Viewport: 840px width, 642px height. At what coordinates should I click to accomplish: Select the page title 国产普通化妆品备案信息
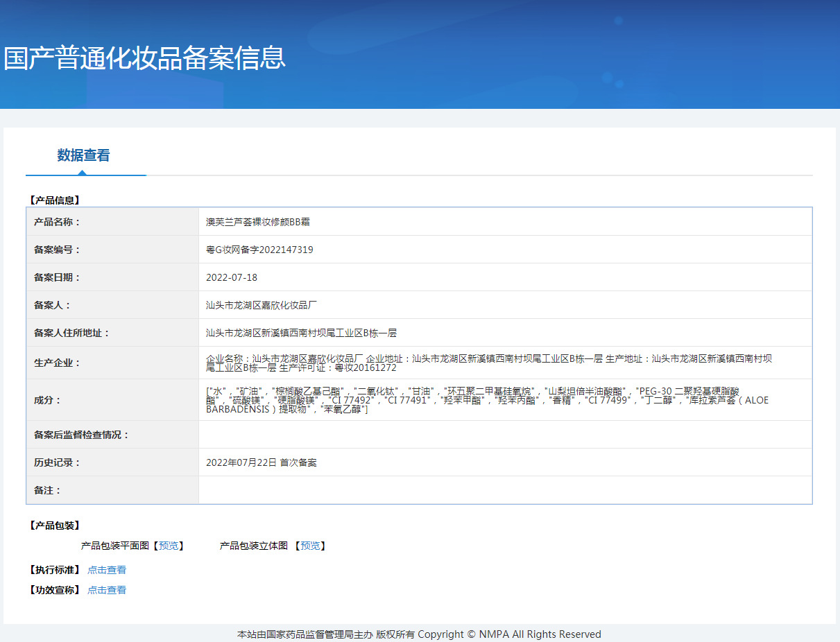[144, 58]
